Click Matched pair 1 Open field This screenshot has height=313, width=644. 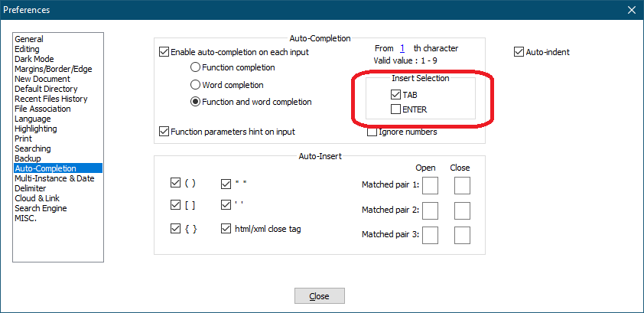pos(431,185)
